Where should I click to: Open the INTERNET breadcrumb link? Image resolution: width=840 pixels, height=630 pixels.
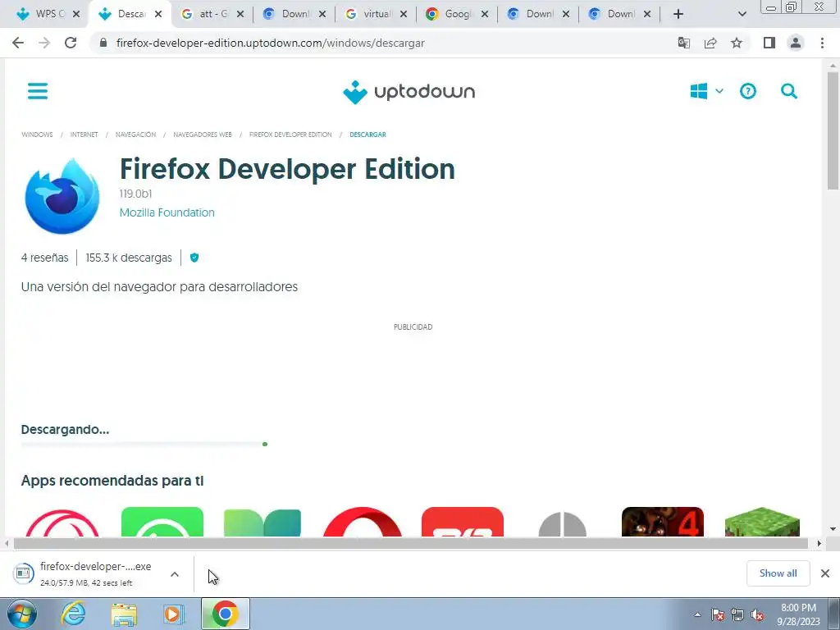pos(84,135)
